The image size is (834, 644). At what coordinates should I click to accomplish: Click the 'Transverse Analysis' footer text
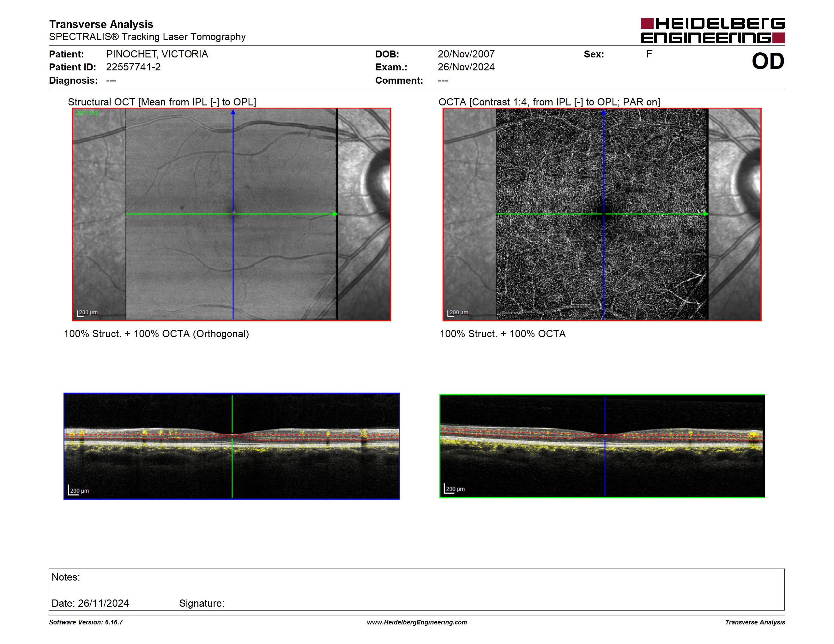click(x=755, y=622)
